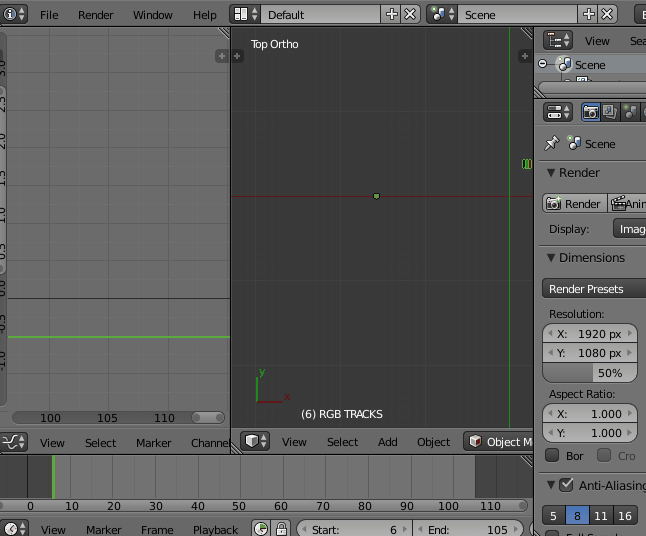Viewport: 646px width, 536px height.
Task: Delete the current scene
Action: pos(607,14)
